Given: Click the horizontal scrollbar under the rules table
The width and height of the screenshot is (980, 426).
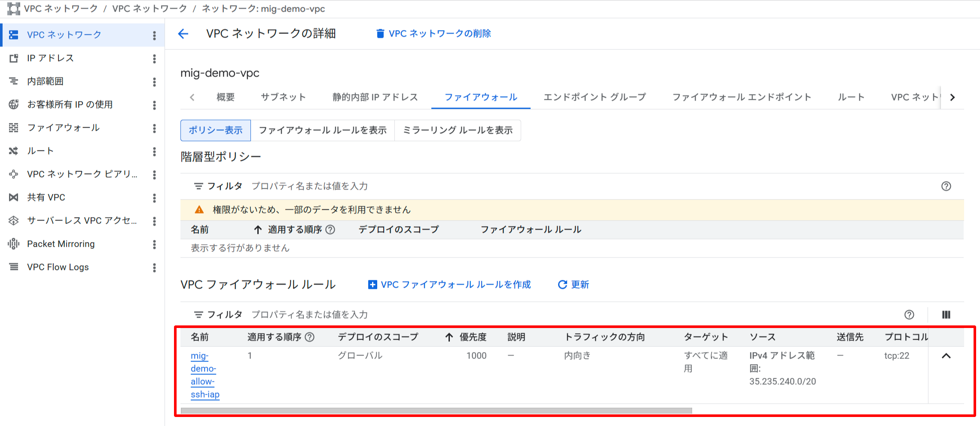Looking at the screenshot, I should tap(436, 411).
